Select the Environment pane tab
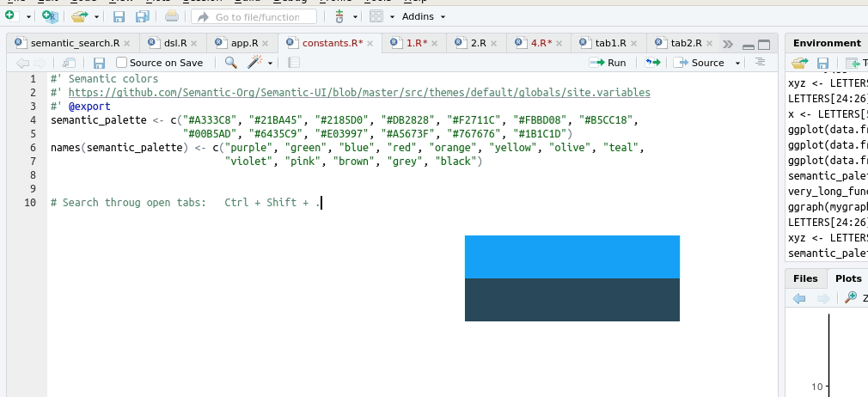Screen dimensions: 868x397 pyautogui.click(x=827, y=43)
